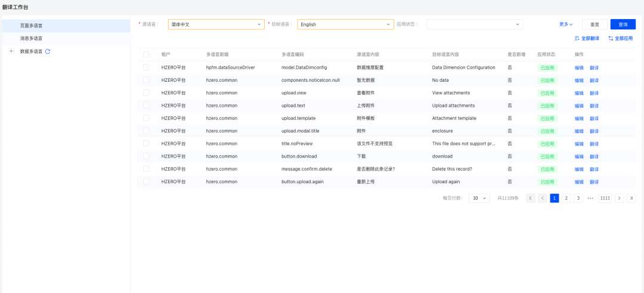This screenshot has width=644, height=293.
Task: Check the row for model.DataDimconfig
Action: pos(146,67)
